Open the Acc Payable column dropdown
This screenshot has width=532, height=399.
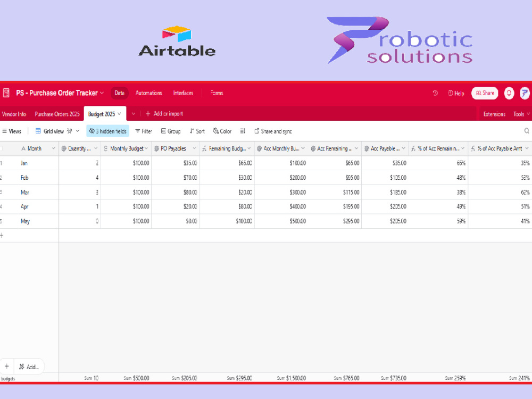point(403,148)
